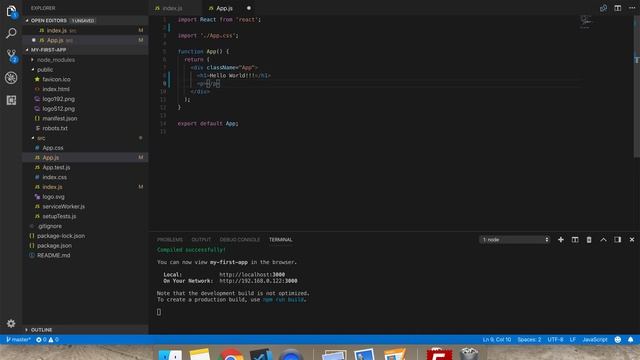This screenshot has width=640, height=360.
Task: Open notifications bell in status bar
Action: tap(631, 340)
